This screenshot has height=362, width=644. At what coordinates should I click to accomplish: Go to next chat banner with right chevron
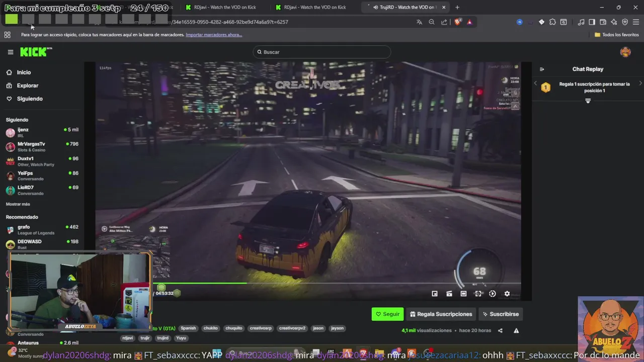(640, 83)
